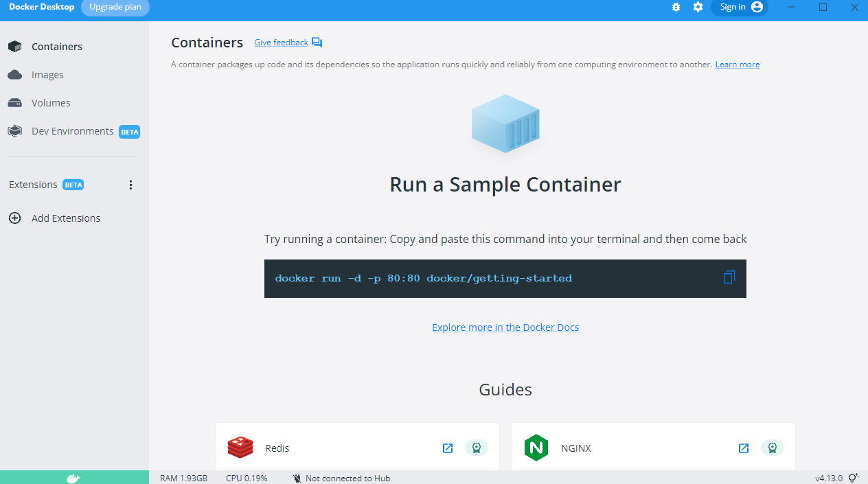This screenshot has width=868, height=484.
Task: Click the NGINX guide badge icon
Action: tap(773, 448)
